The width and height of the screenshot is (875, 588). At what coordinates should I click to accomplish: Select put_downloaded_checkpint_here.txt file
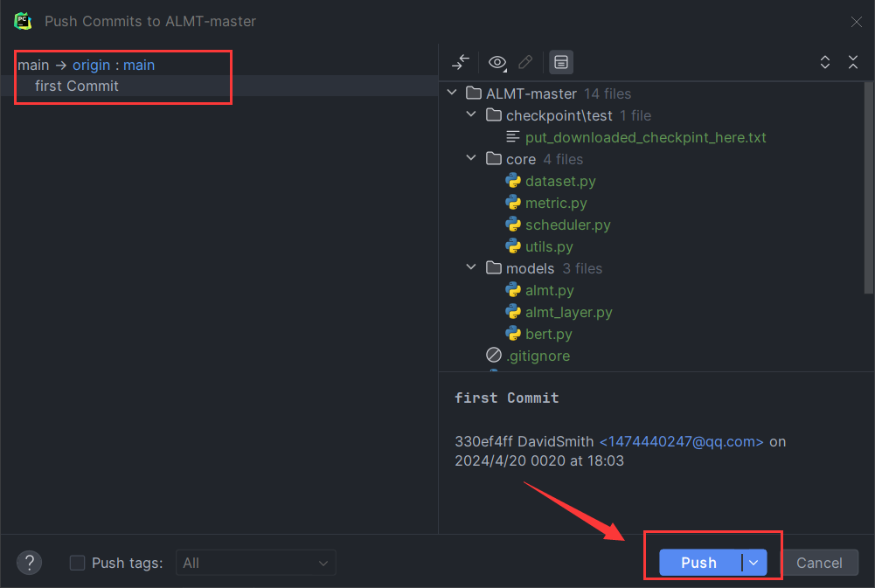[x=646, y=137]
